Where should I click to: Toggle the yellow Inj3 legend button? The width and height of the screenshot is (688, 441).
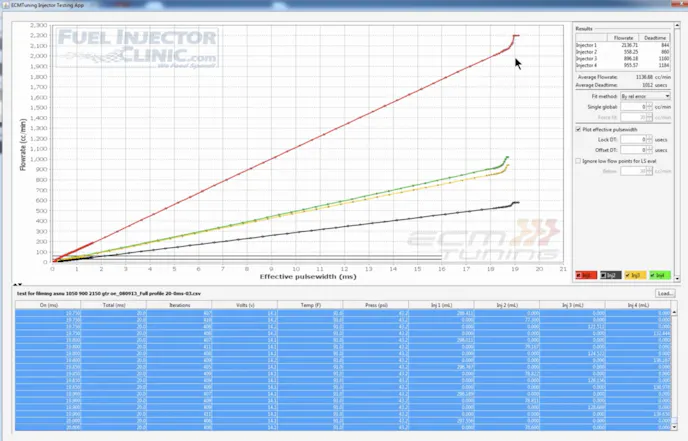636,274
